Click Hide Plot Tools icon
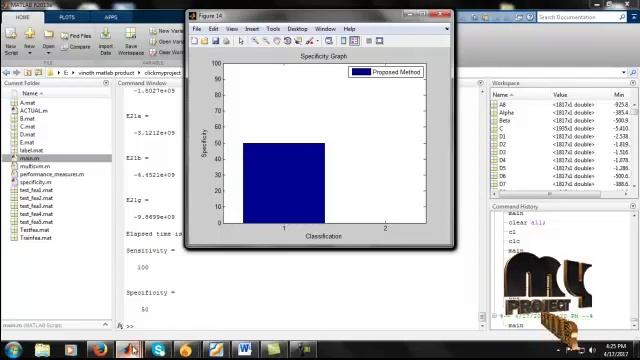640x360 pixels. coord(369,41)
